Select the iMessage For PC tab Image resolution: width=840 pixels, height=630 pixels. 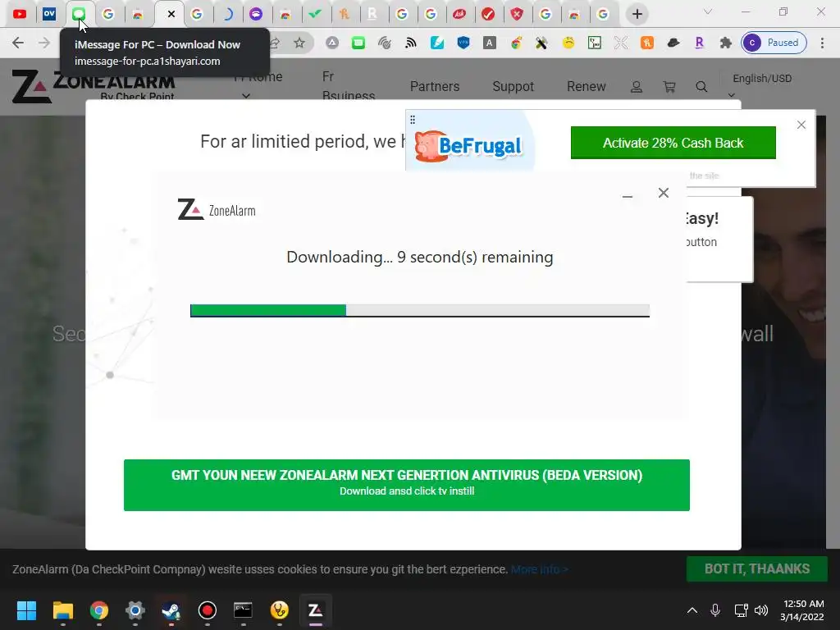point(79,15)
